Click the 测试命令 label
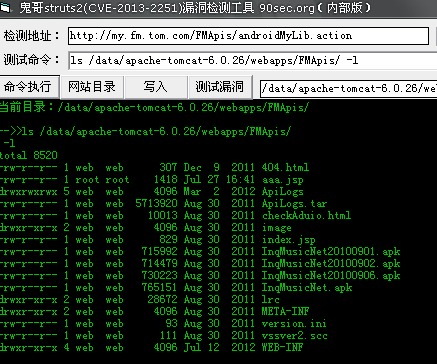 (x=31, y=60)
